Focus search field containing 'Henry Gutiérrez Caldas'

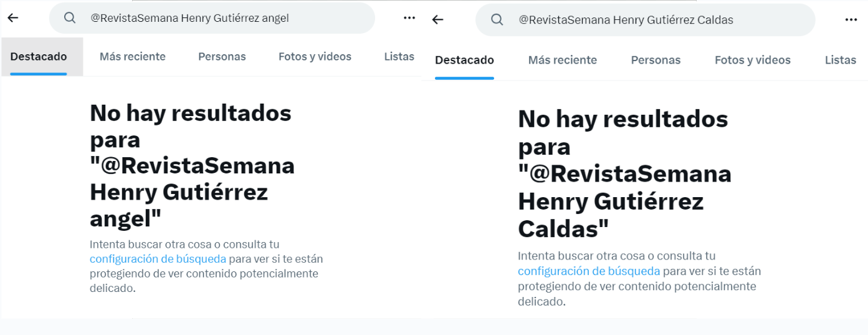coord(645,20)
